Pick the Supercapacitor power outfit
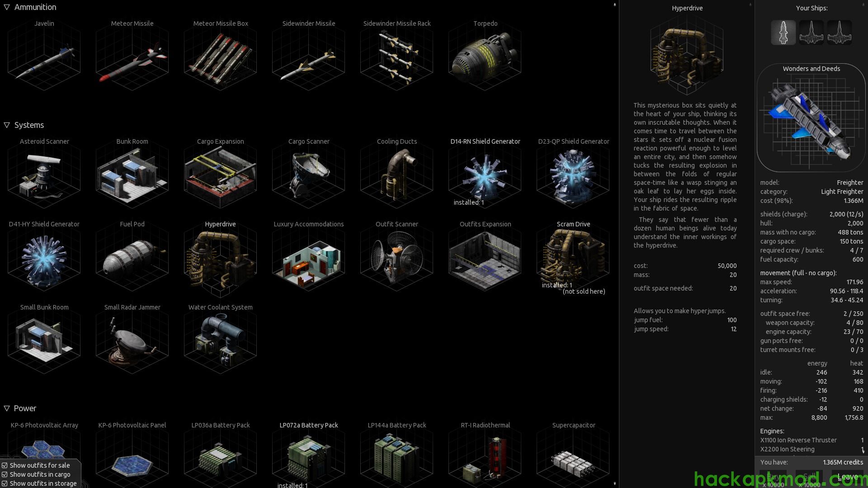This screenshot has width=868, height=488. click(x=573, y=459)
